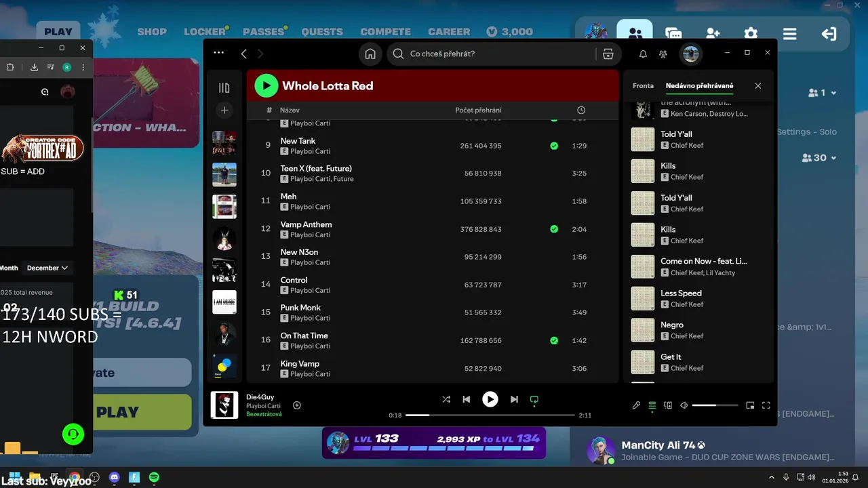Open December month dropdown in browser
This screenshot has height=488, width=868.
coord(47,268)
